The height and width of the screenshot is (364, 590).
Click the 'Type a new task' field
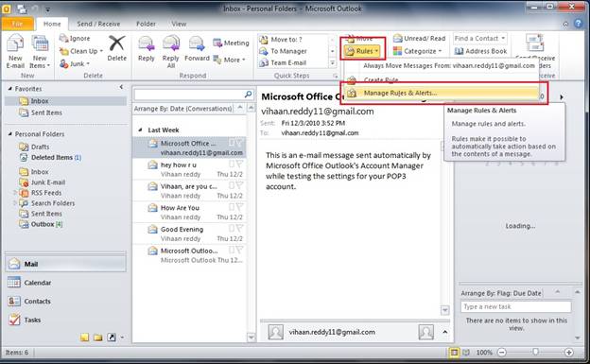coord(516,306)
